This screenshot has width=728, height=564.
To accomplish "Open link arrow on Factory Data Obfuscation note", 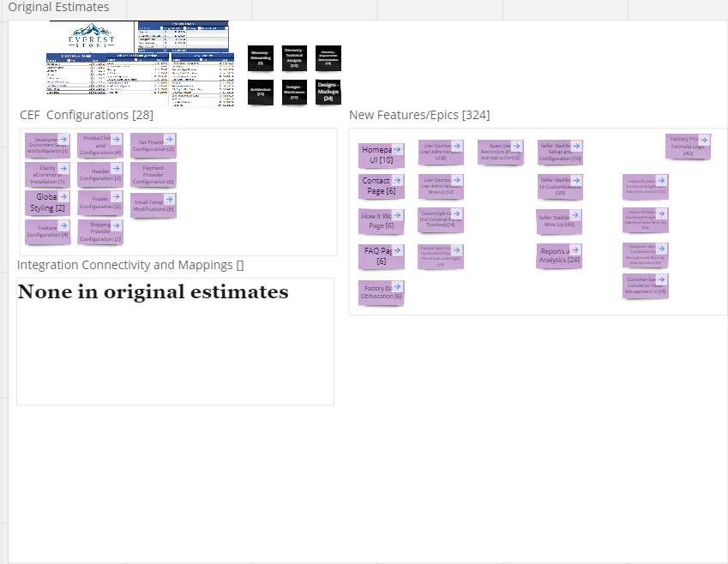I will point(397,286).
